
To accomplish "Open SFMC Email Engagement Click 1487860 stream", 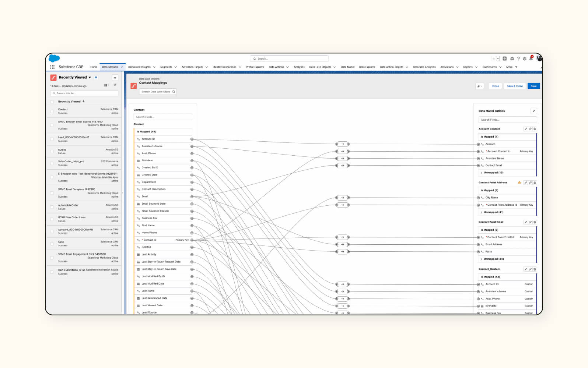I will [x=82, y=254].
